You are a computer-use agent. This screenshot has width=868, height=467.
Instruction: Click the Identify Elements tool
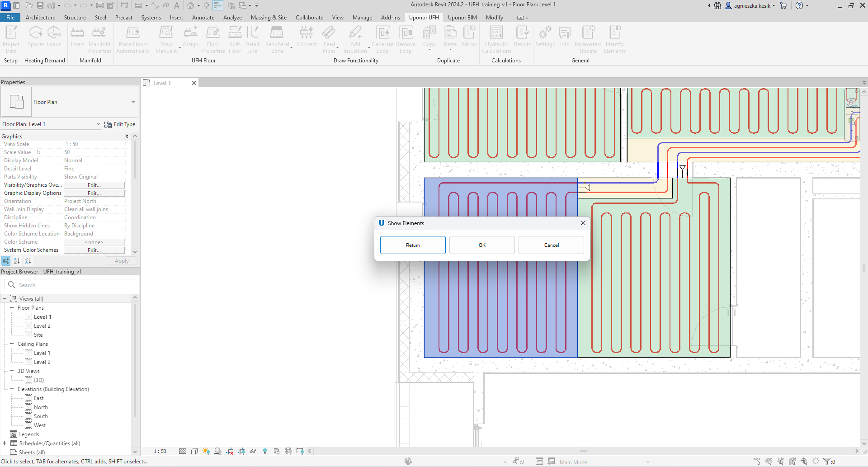(614, 40)
